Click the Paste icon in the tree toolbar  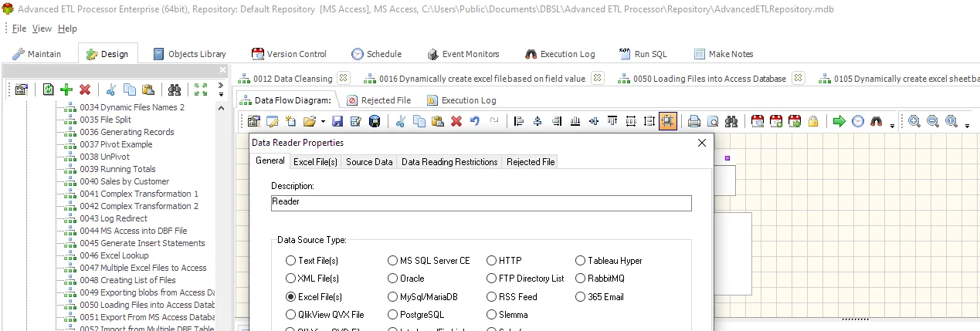coord(148,90)
